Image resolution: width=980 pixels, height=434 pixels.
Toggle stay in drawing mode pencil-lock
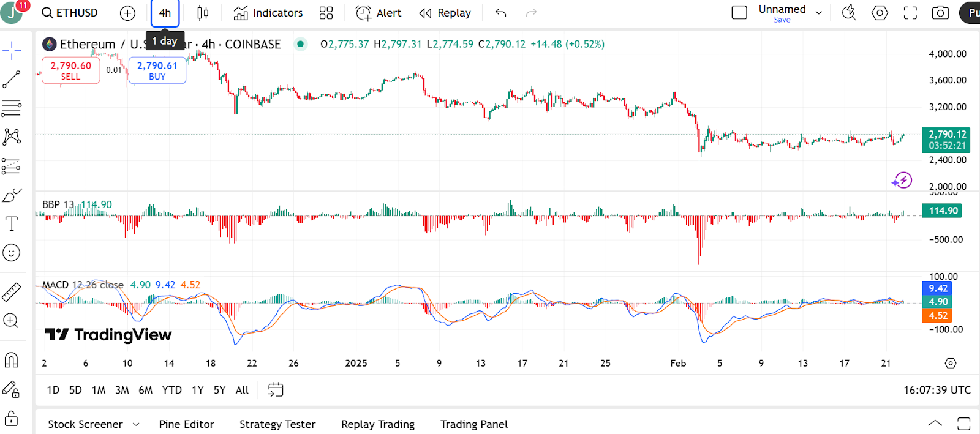[x=12, y=389]
